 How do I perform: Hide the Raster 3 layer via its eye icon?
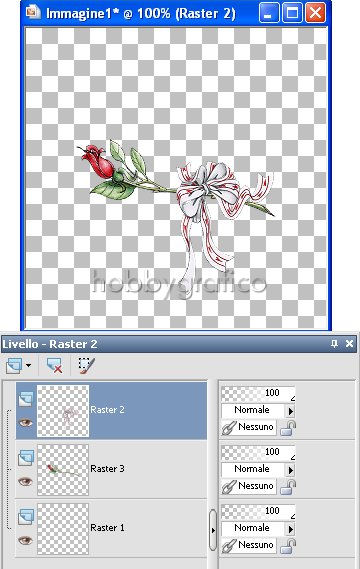(25, 481)
